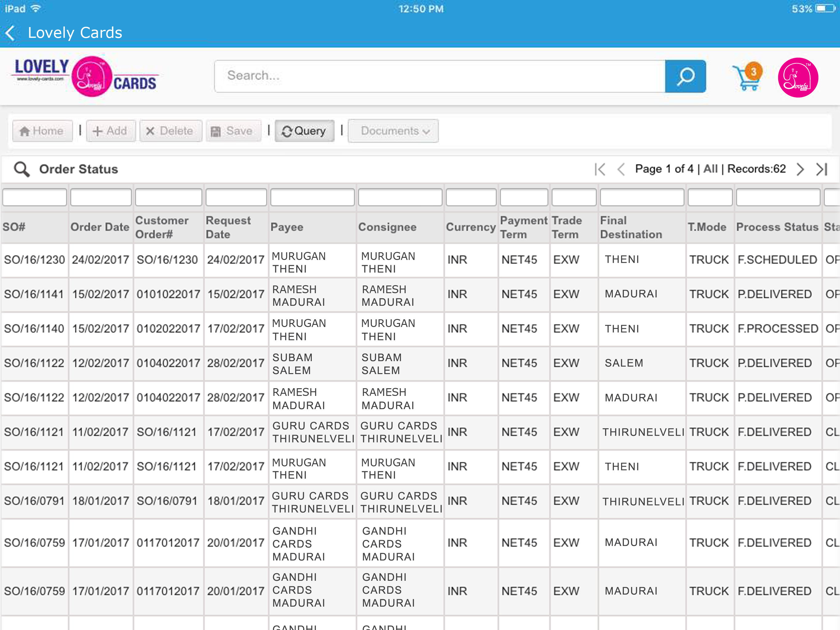This screenshot has width=840, height=630.
Task: Select order SO/16/1140 cell
Action: [34, 329]
